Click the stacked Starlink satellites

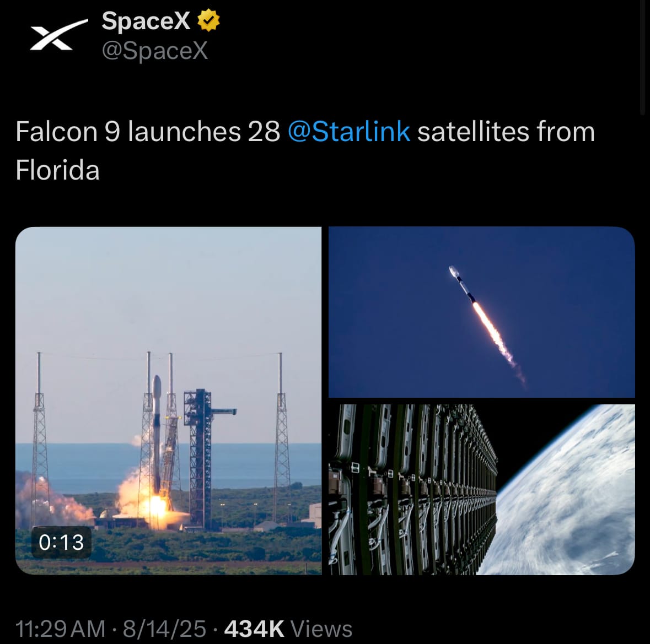pyautogui.click(x=412, y=490)
